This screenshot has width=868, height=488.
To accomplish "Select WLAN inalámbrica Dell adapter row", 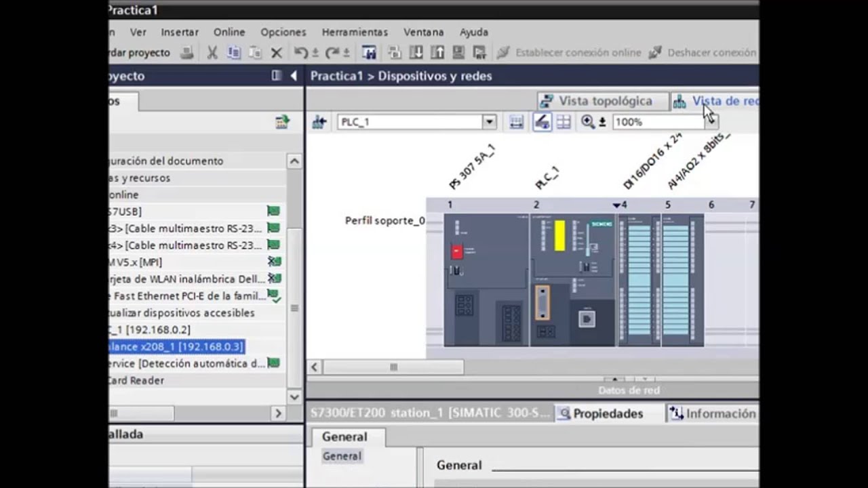I will [x=197, y=279].
